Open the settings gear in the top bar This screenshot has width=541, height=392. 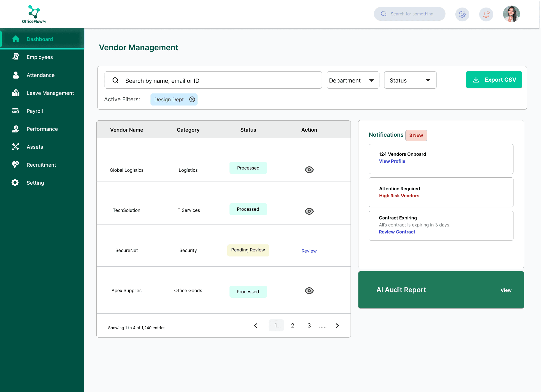(462, 14)
